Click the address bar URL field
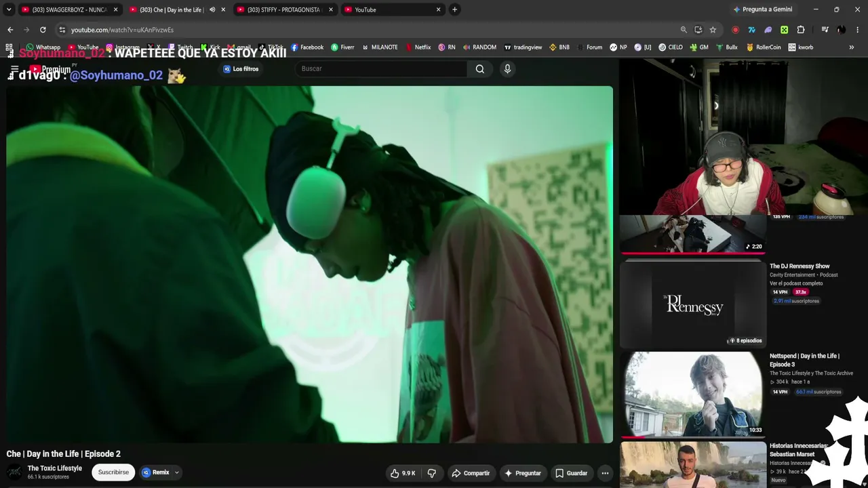Viewport: 868px width, 488px height. click(x=366, y=30)
